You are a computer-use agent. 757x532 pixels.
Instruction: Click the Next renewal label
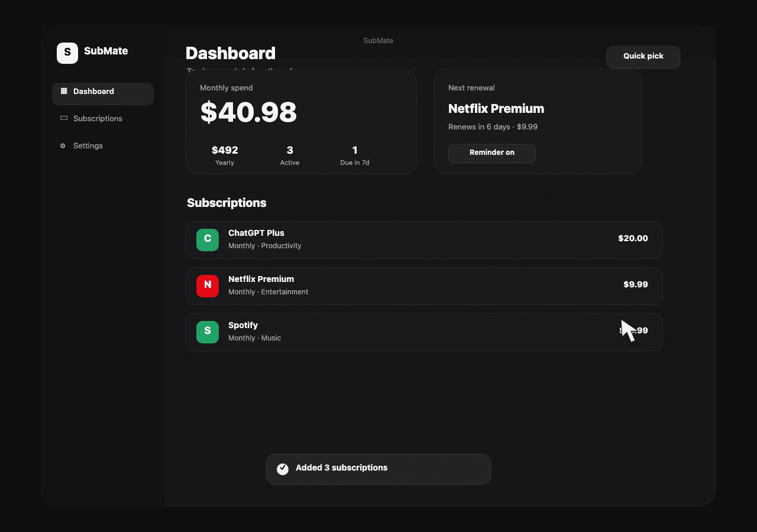point(471,87)
